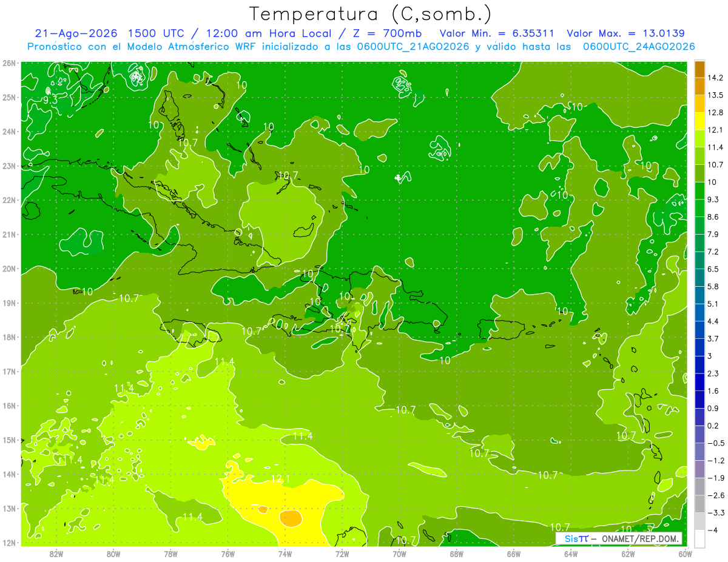Viewport: 728px width, 562px height.
Task: Select the '0600UTC_24AGO2026' valid-until timestamp
Action: [639, 47]
